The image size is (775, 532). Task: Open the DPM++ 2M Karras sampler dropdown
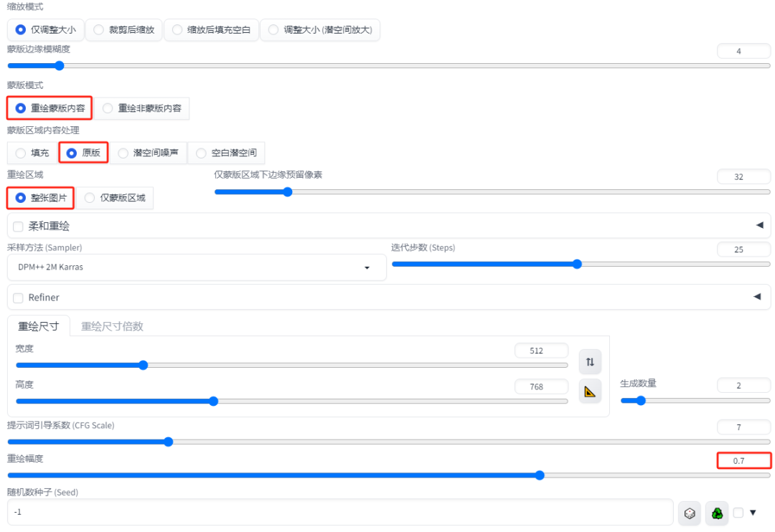point(197,267)
